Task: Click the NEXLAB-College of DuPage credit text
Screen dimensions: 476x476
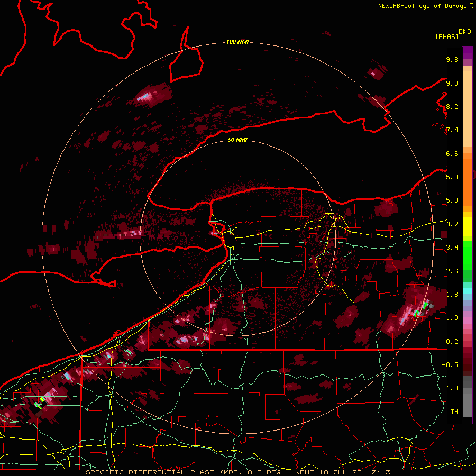Action: 422,6
